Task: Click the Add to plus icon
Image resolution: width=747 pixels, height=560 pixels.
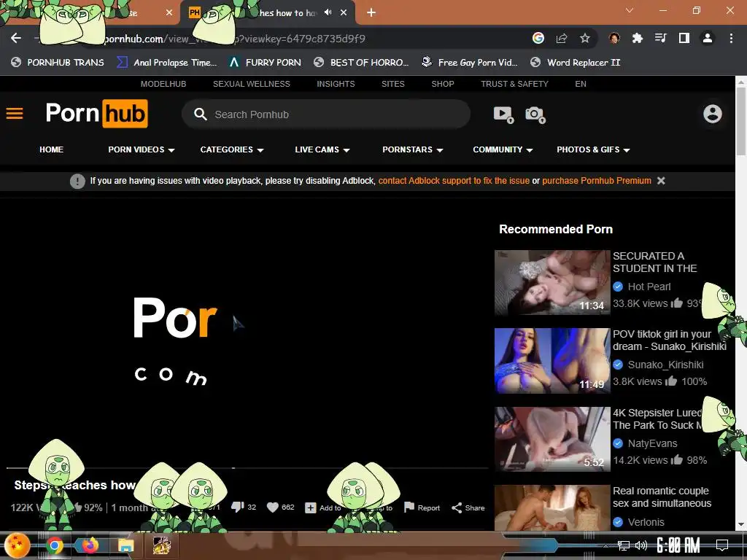Action: click(310, 507)
